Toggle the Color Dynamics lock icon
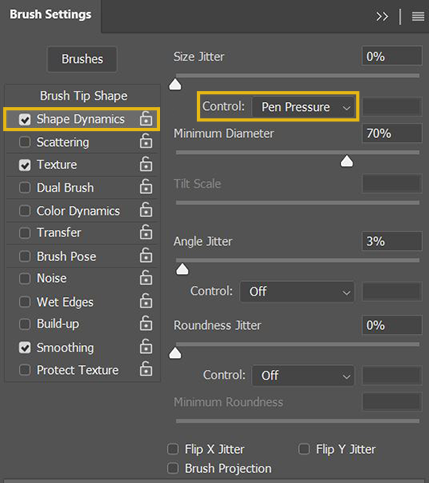The image size is (429, 483). 146,210
